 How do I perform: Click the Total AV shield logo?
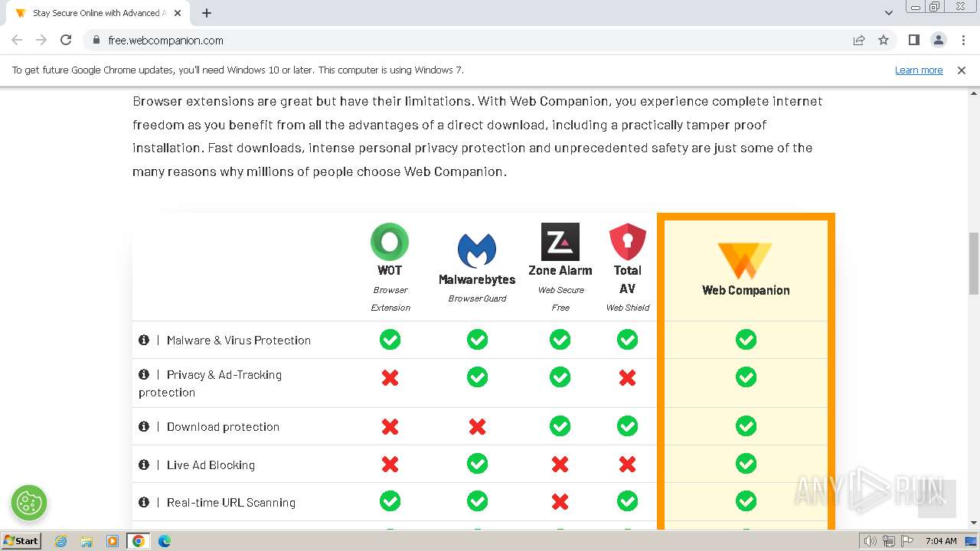(627, 242)
